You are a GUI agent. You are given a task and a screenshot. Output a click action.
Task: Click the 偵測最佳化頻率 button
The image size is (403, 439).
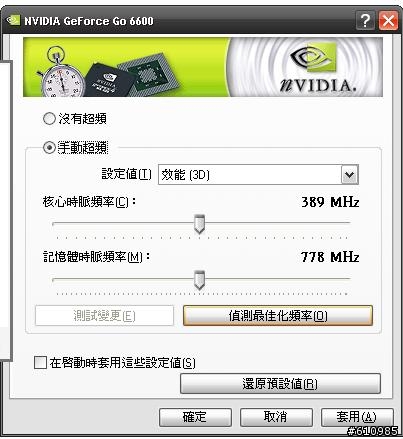tap(278, 315)
